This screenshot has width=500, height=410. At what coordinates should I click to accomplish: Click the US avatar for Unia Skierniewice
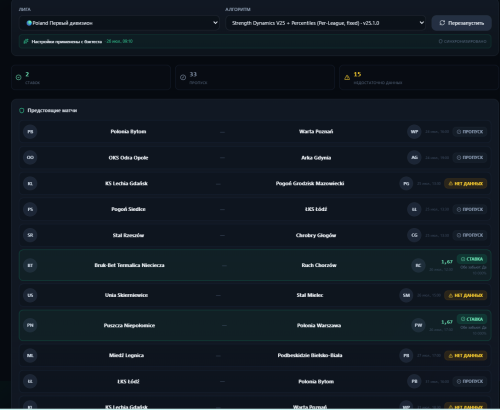[x=30, y=295]
